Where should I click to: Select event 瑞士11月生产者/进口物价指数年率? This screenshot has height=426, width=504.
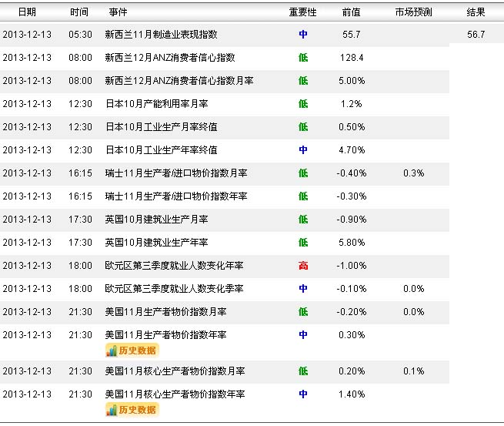176,196
